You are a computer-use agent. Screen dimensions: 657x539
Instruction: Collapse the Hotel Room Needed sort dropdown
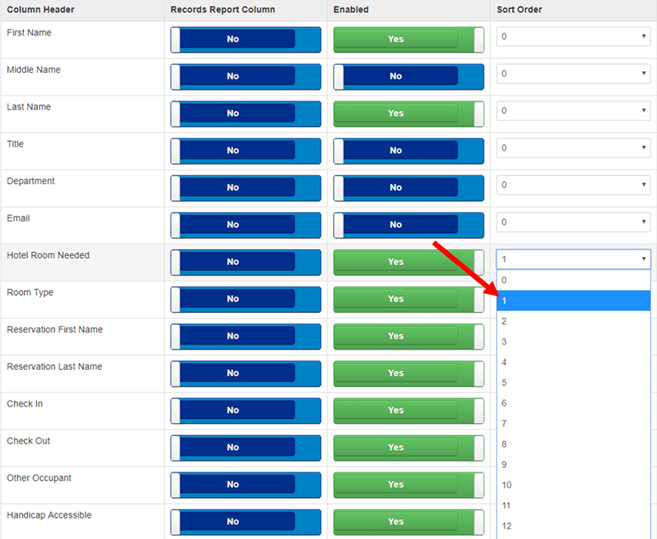point(573,259)
